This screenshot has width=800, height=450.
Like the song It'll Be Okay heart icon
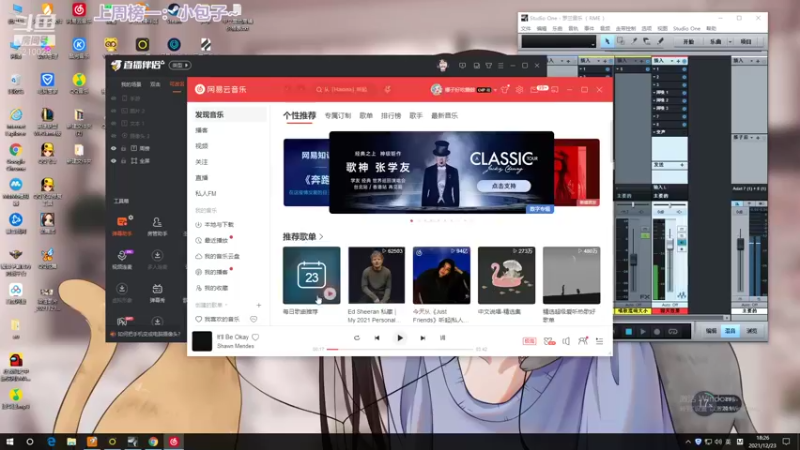pyautogui.click(x=256, y=337)
